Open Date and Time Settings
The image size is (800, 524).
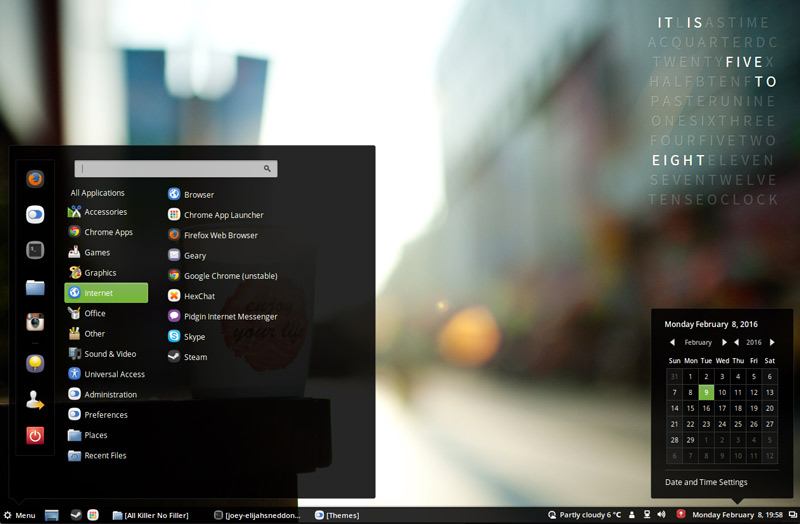(706, 482)
